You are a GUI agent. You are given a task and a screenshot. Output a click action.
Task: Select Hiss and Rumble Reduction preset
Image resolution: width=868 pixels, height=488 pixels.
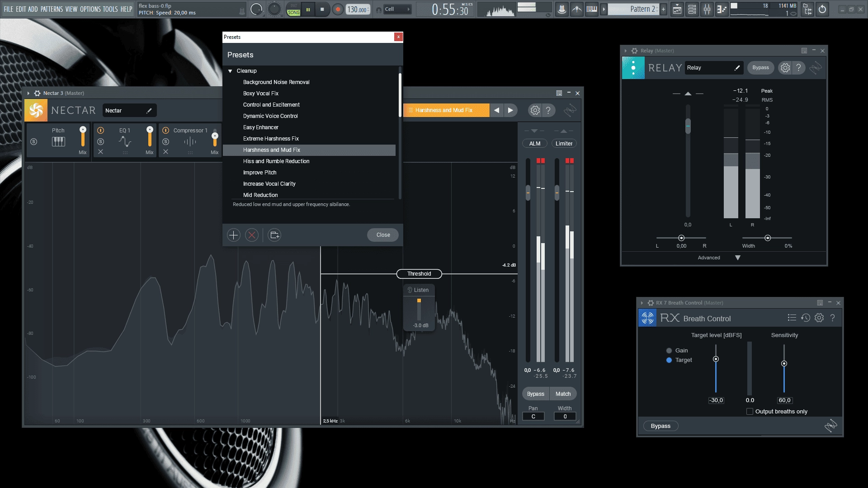tap(309, 161)
